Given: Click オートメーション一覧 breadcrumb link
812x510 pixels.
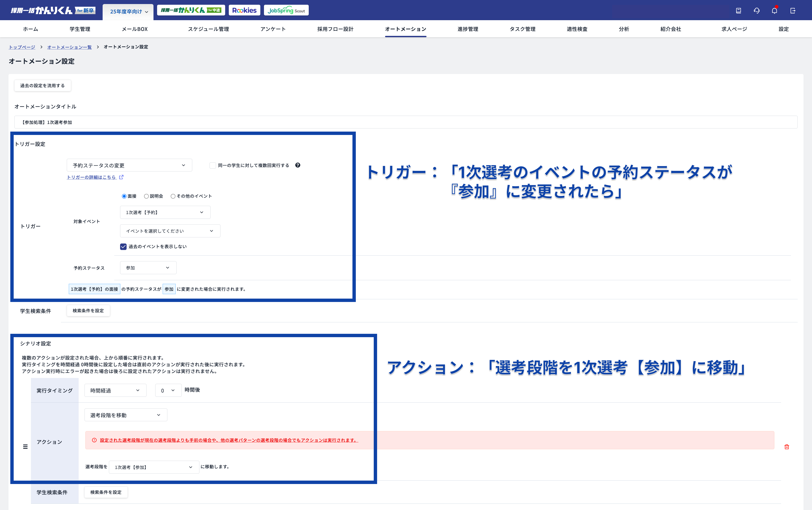Looking at the screenshot, I should tap(69, 47).
